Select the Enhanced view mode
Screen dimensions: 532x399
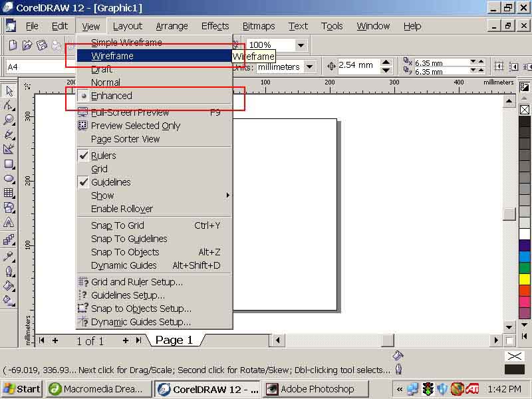155,96
